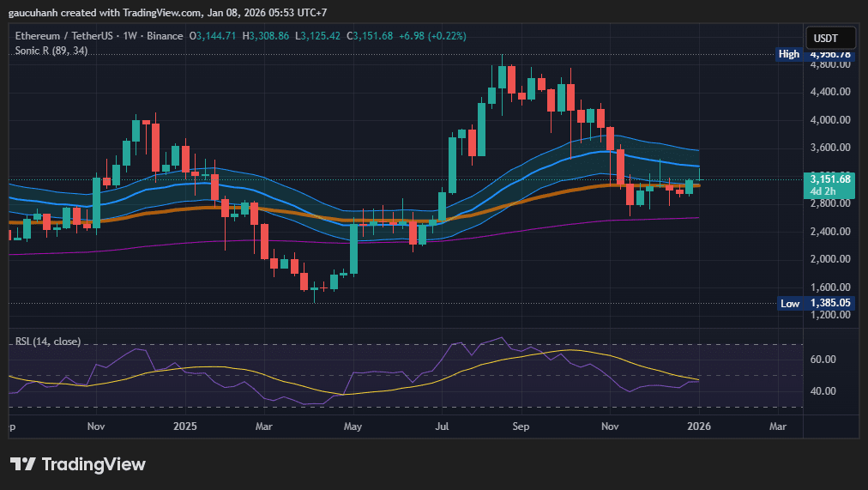This screenshot has height=490, width=868.
Task: Click the High price label on the scale
Action: [789, 54]
